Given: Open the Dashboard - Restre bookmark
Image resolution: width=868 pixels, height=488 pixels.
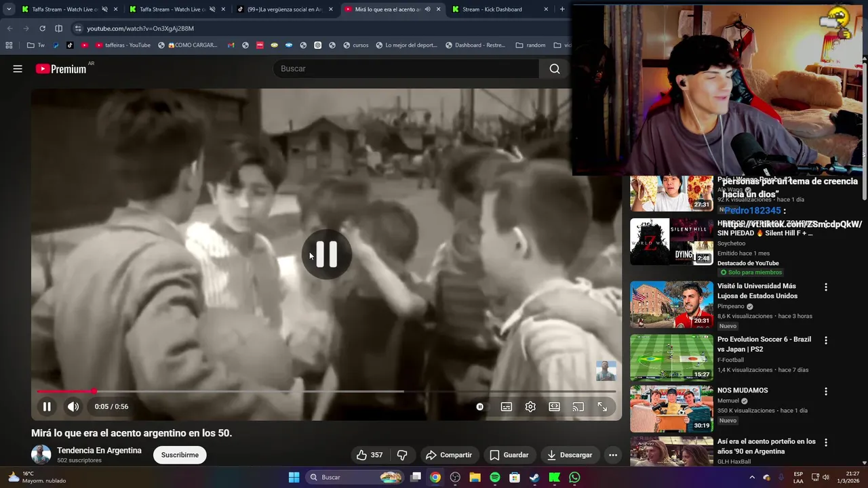Looking at the screenshot, I should pyautogui.click(x=475, y=45).
